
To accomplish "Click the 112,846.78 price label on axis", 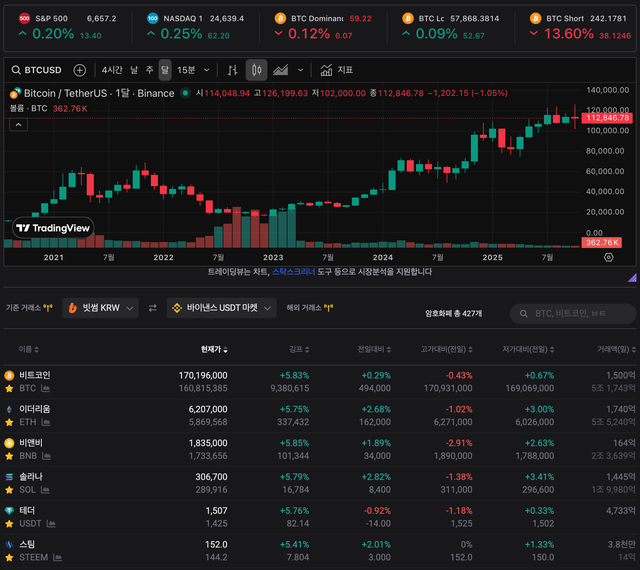I will click(x=607, y=118).
